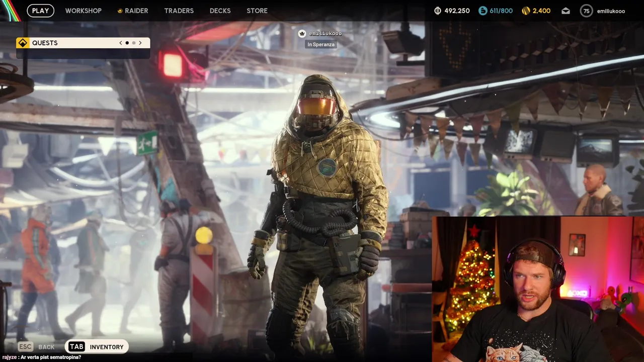Viewport: 644px width, 362px height.
Task: Go to next quest with right arrow
Action: 140,43
